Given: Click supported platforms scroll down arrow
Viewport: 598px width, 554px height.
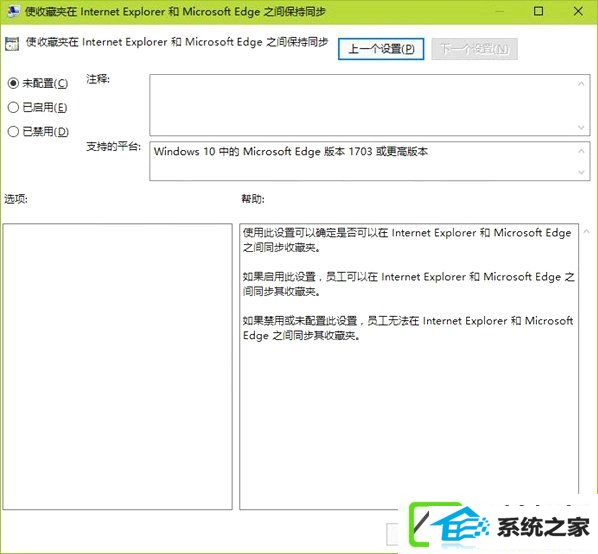Looking at the screenshot, I should click(581, 172).
